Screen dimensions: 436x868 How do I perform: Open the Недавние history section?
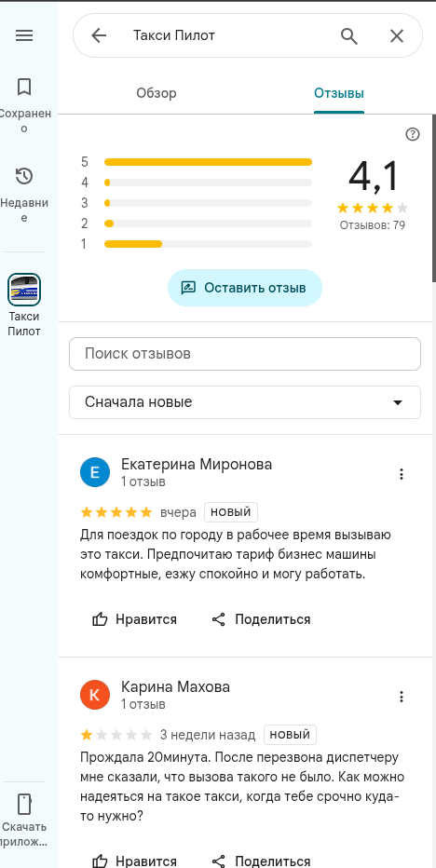(x=24, y=194)
